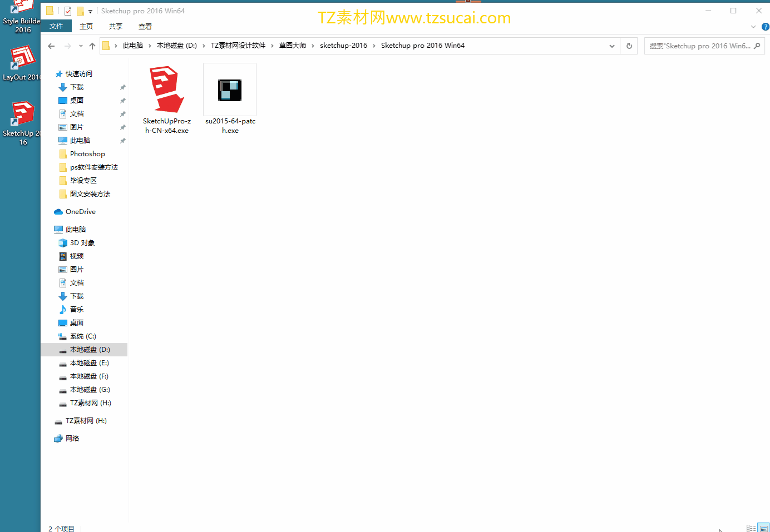Viewport: 770px width, 532px height.
Task: Click the LayOut 2016 desktop shortcut
Action: [21, 63]
